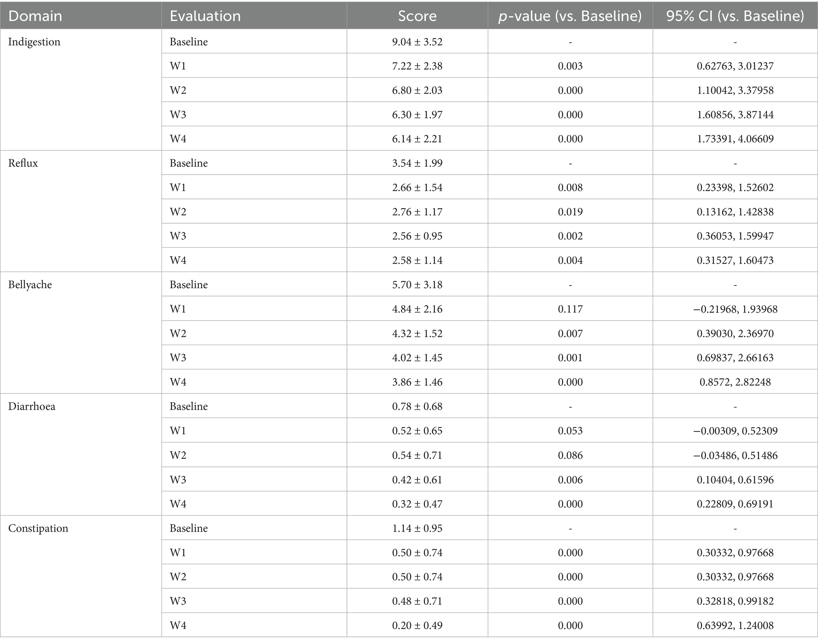Click the Score column header
The height and width of the screenshot is (644, 818).
417,16
